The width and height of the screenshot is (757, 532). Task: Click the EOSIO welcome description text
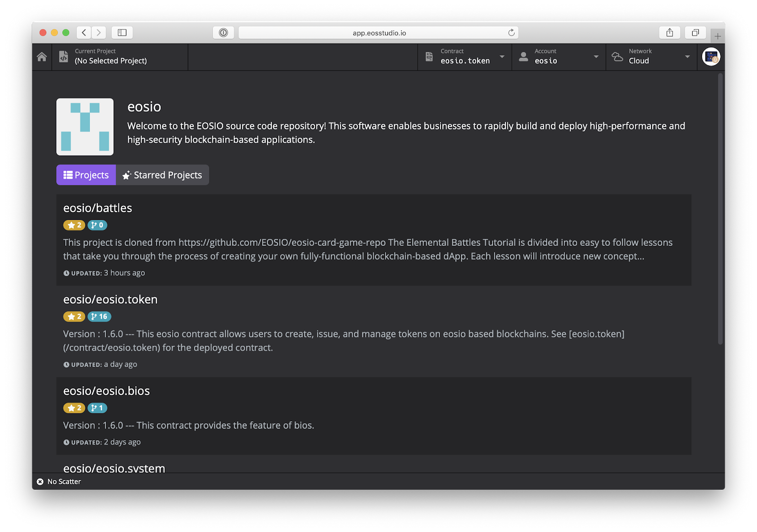(x=406, y=133)
